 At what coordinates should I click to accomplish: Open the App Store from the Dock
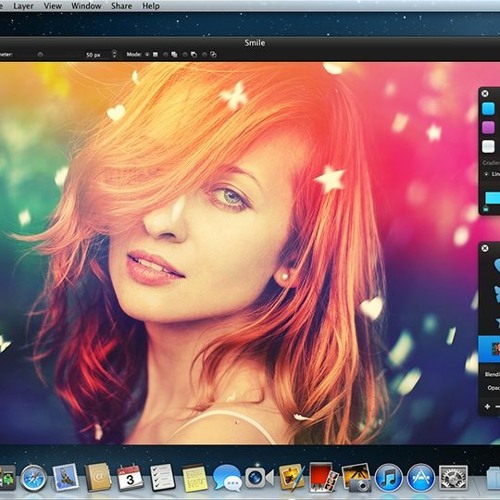tap(421, 478)
